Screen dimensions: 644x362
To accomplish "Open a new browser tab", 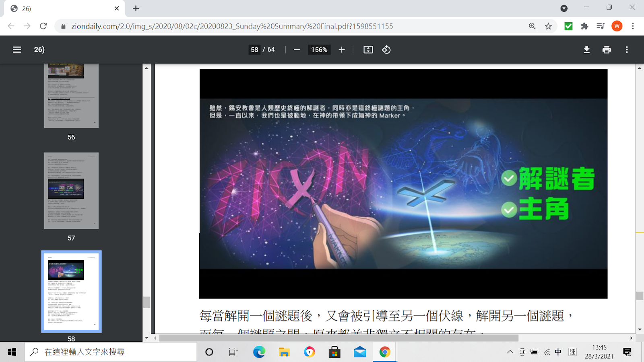I will coord(136,8).
